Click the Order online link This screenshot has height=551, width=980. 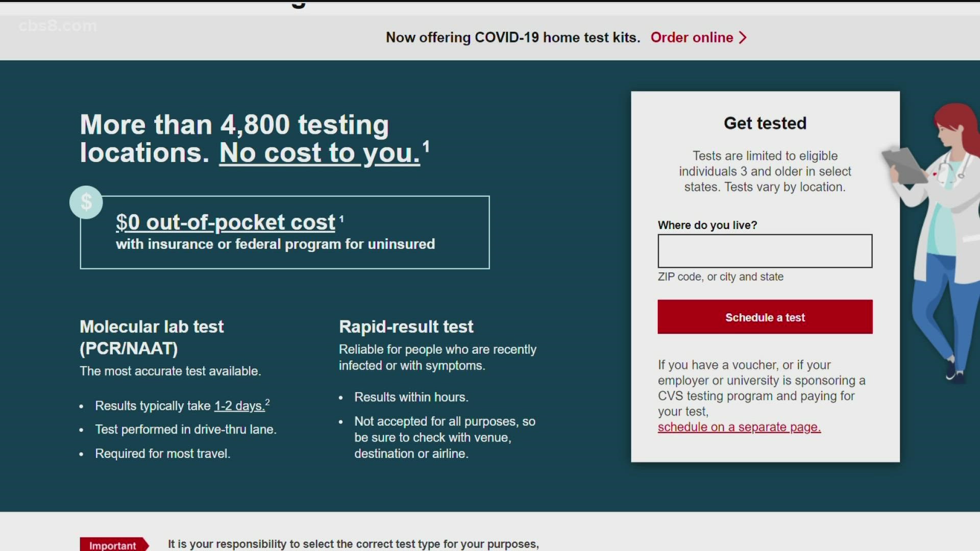click(692, 37)
